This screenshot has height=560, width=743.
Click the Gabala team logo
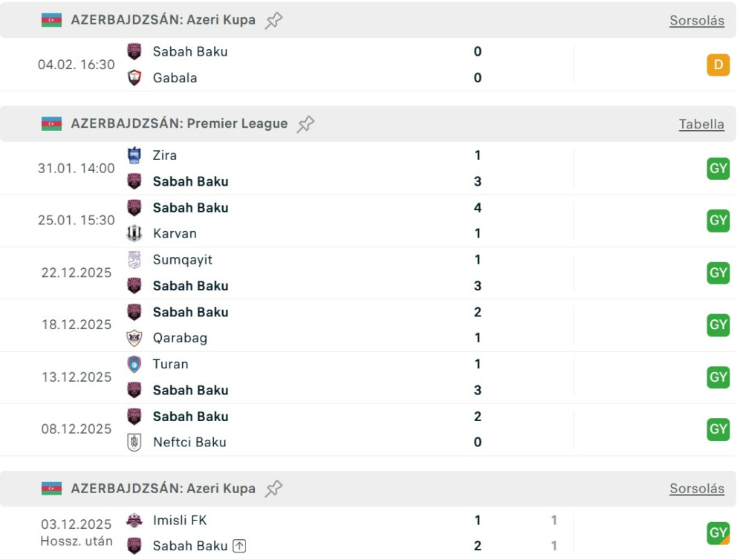point(134,78)
